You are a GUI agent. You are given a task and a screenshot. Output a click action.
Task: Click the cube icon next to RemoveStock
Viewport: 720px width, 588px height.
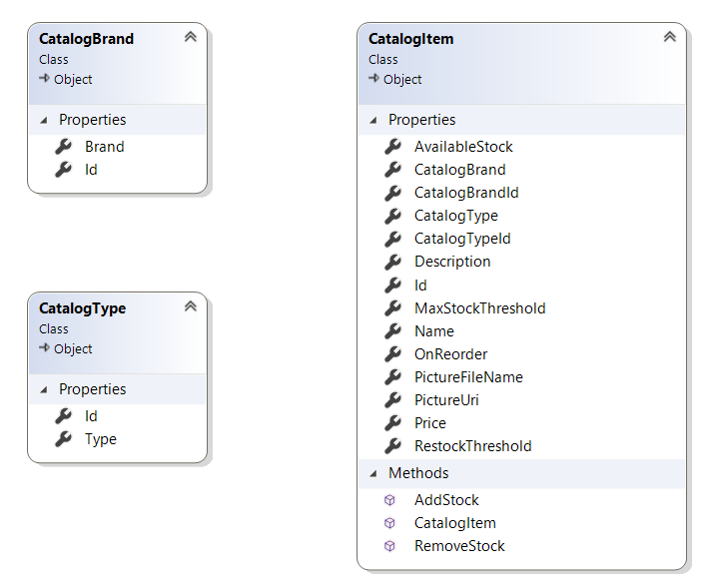(389, 546)
